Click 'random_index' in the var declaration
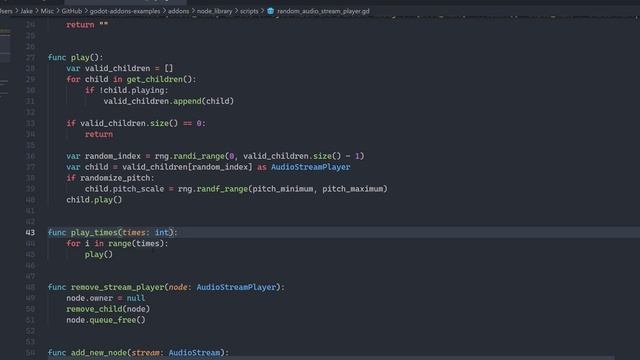The width and height of the screenshot is (640, 360). tap(113, 156)
